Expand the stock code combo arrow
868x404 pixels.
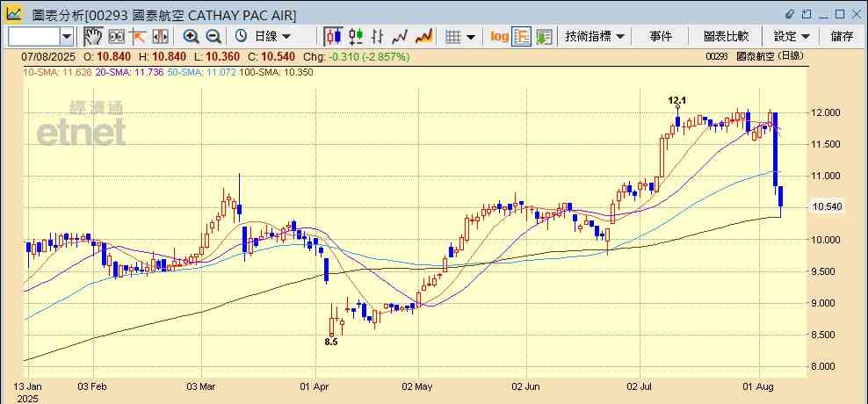point(67,37)
